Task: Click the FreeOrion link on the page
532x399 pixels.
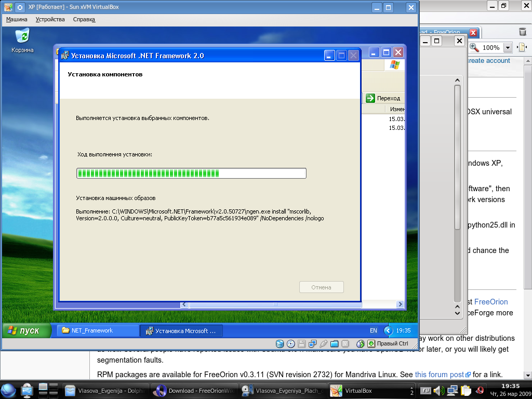Action: (491, 302)
